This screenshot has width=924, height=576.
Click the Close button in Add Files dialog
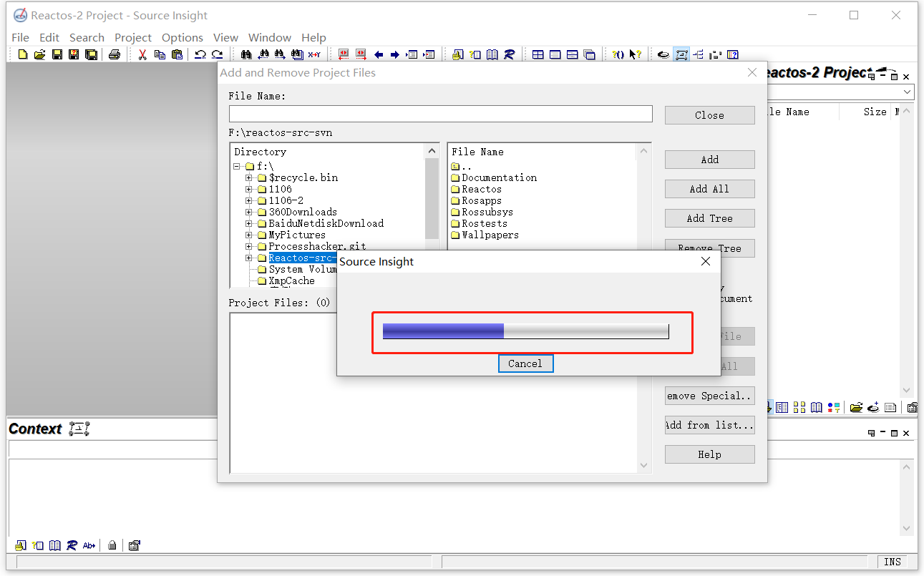pos(709,115)
